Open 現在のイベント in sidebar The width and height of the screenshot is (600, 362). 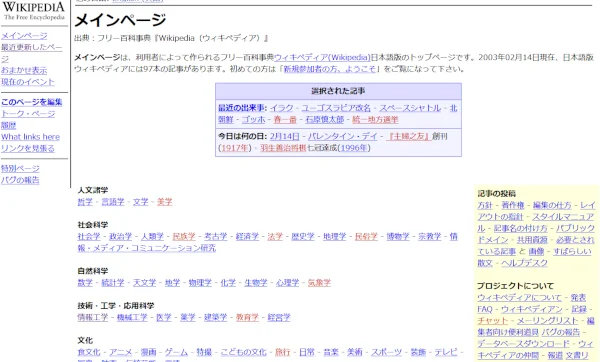click(x=28, y=82)
